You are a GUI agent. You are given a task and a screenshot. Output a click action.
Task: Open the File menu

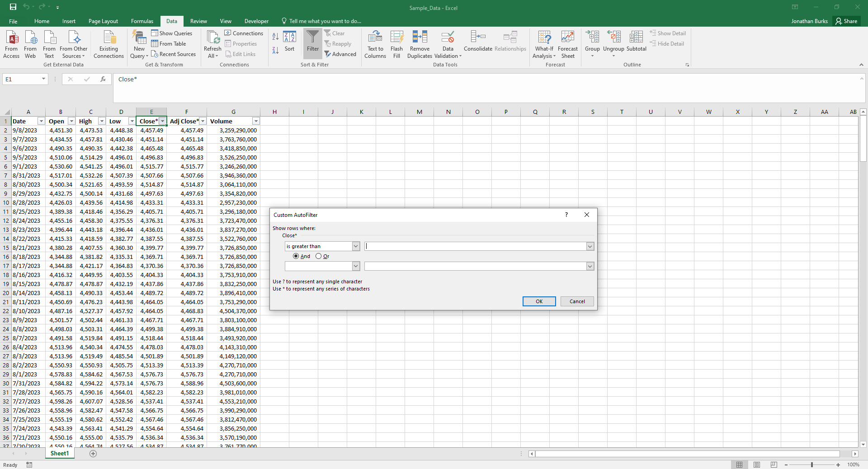click(13, 21)
